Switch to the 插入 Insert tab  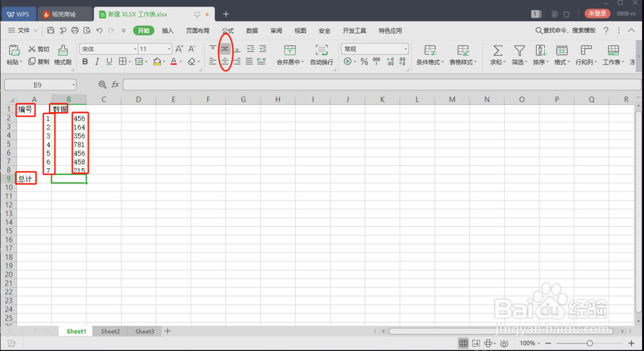coord(167,31)
